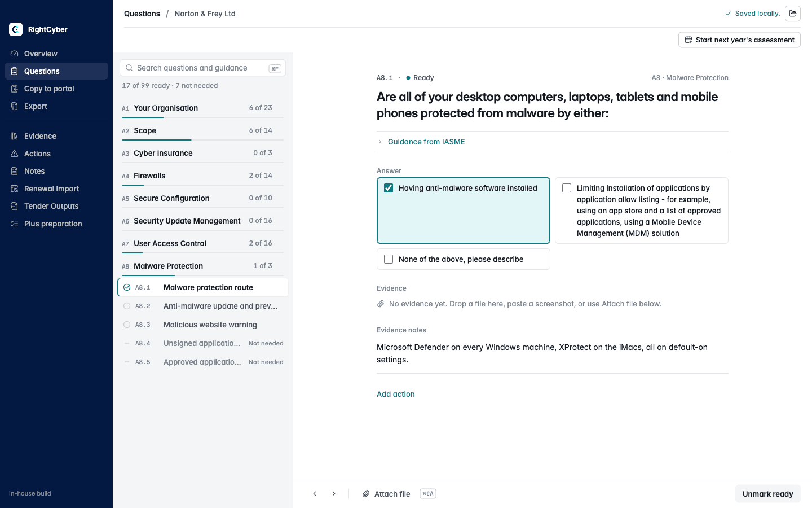Click the Actions warning-triangle icon
This screenshot has height=508, width=812.
click(x=15, y=154)
